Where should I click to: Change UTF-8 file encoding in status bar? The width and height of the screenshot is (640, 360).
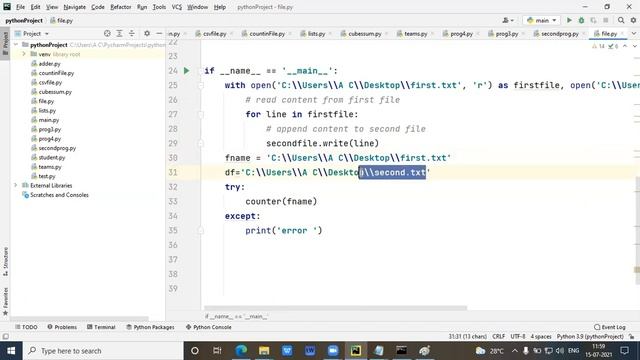(518, 337)
